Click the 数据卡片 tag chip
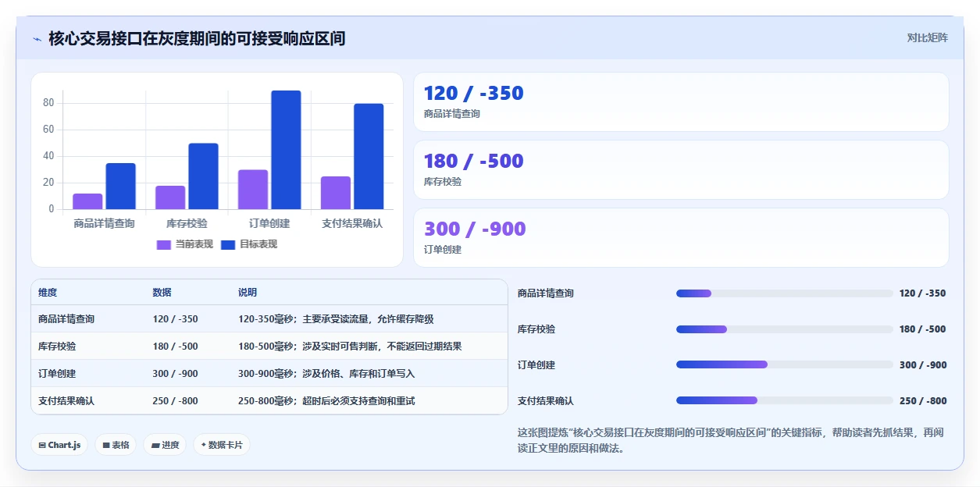The image size is (980, 487). click(222, 445)
